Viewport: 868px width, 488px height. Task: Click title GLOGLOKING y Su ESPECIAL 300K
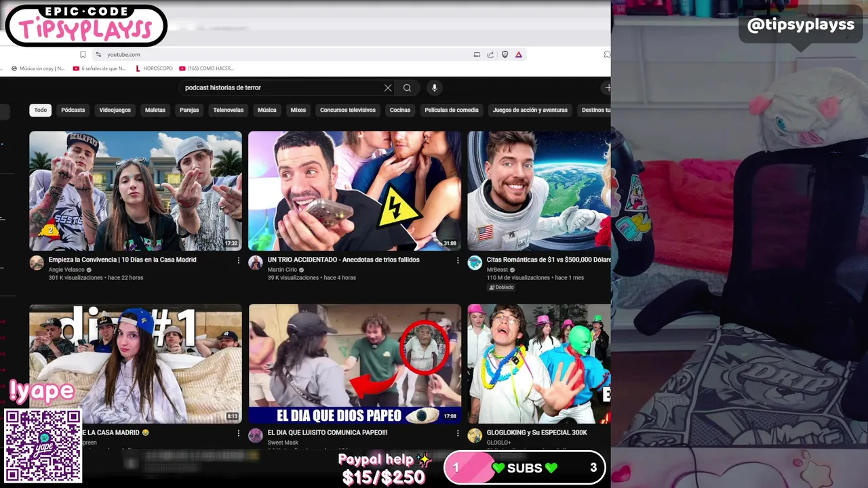point(537,432)
